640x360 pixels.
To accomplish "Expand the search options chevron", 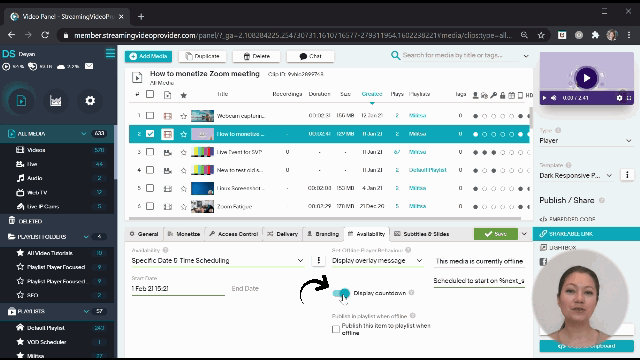I will [526, 56].
